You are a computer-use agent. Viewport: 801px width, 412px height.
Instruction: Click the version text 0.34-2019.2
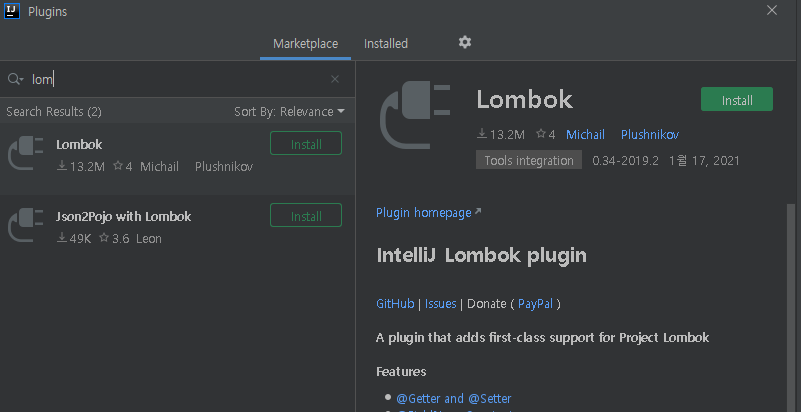pyautogui.click(x=625, y=160)
